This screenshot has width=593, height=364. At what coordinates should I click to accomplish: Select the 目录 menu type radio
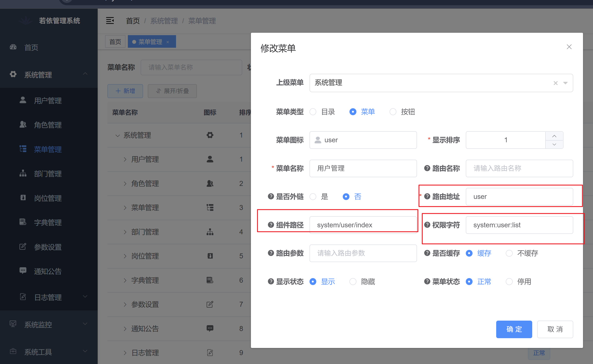click(x=313, y=112)
